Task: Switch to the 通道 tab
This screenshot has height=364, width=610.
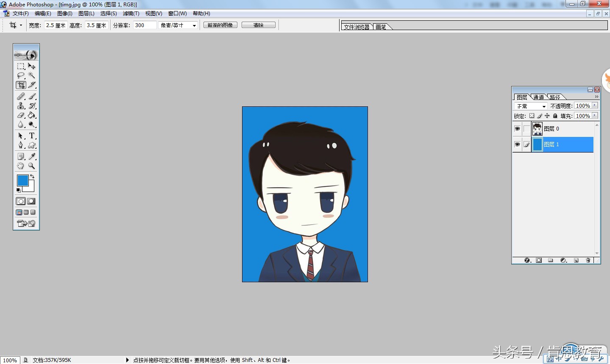Action: (538, 97)
